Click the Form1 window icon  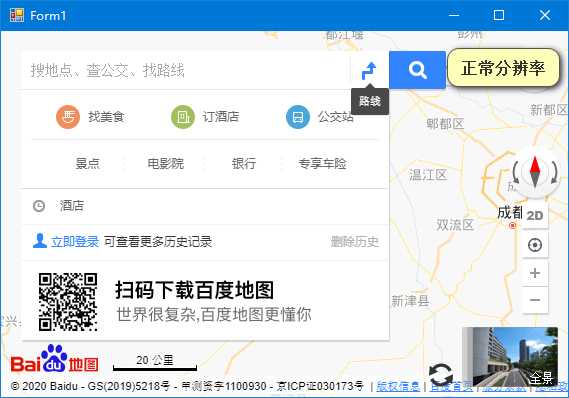(17, 15)
